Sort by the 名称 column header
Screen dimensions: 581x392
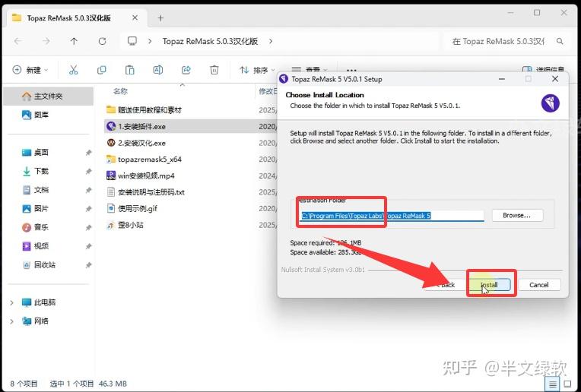click(x=121, y=91)
